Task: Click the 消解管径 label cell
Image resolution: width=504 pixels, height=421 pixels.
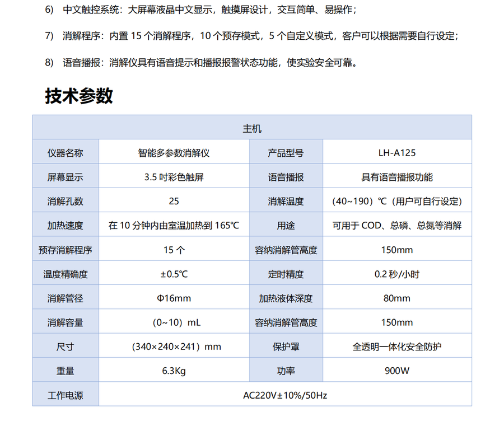Action: click(66, 297)
